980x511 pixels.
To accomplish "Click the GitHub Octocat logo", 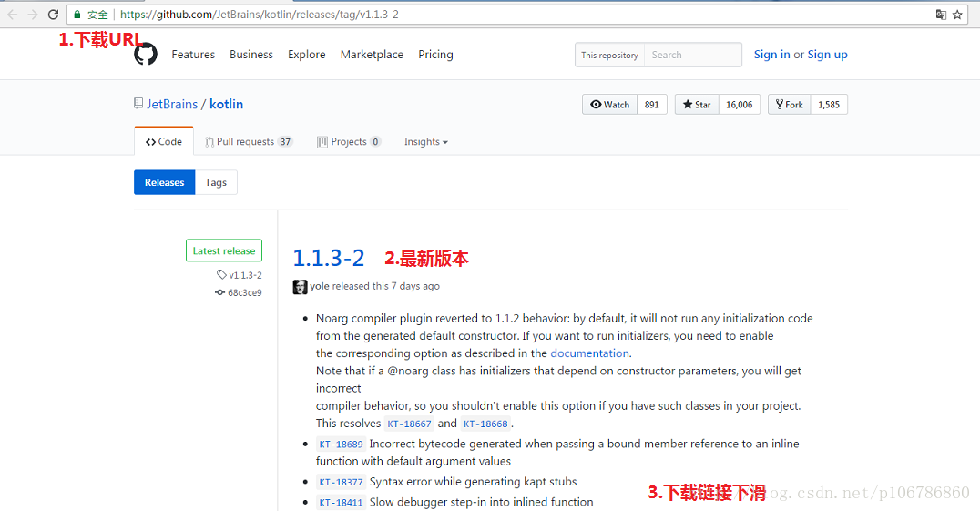I will tap(146, 55).
